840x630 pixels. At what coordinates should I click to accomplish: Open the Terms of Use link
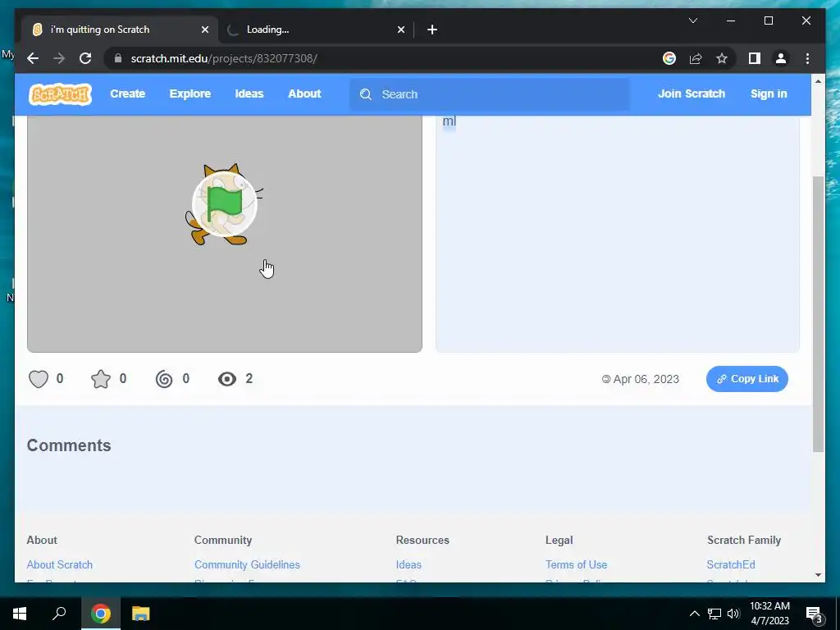[576, 564]
